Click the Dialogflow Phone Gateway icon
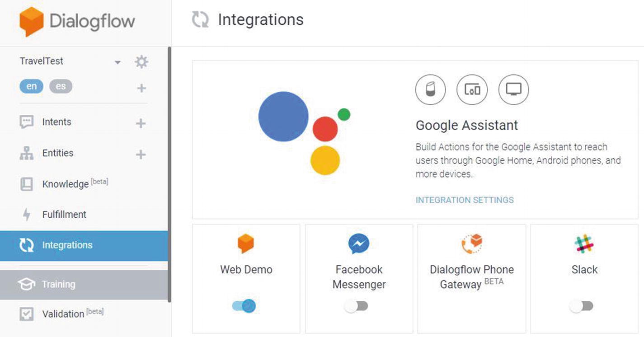Screen dimensions: 644x337 [x=472, y=244]
